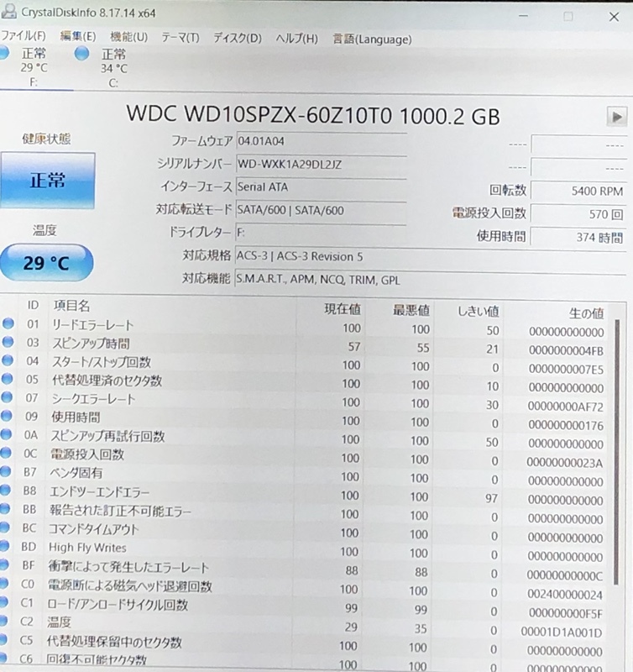Click the Serial ATA interface field

321,187
